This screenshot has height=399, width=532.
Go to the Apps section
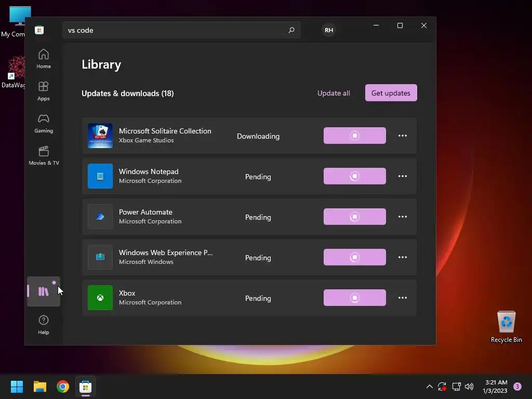(x=44, y=91)
